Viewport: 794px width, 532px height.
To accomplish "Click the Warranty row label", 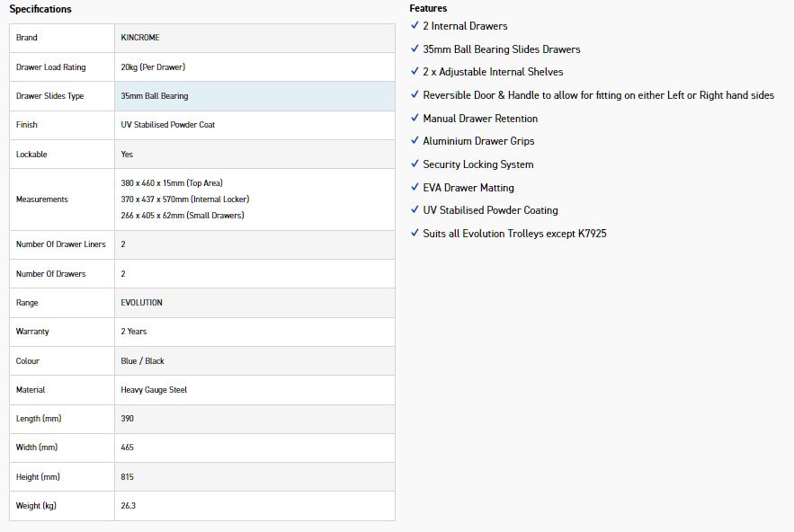I will 32,332.
